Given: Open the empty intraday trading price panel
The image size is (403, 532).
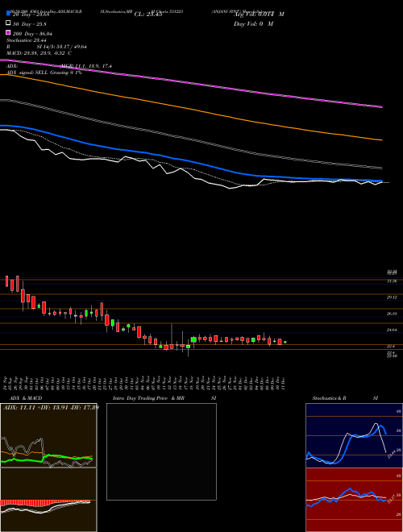Looking at the screenshot, I should click(161, 451).
